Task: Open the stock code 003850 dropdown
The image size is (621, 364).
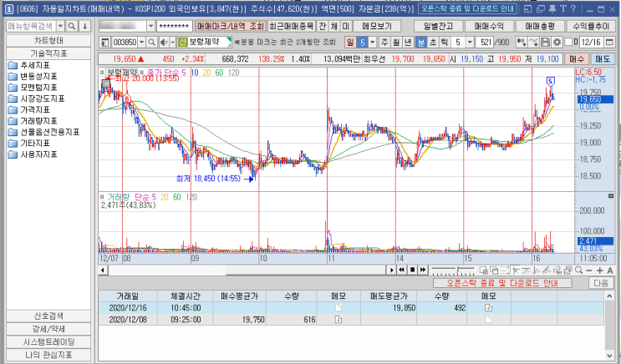Action: 141,42
